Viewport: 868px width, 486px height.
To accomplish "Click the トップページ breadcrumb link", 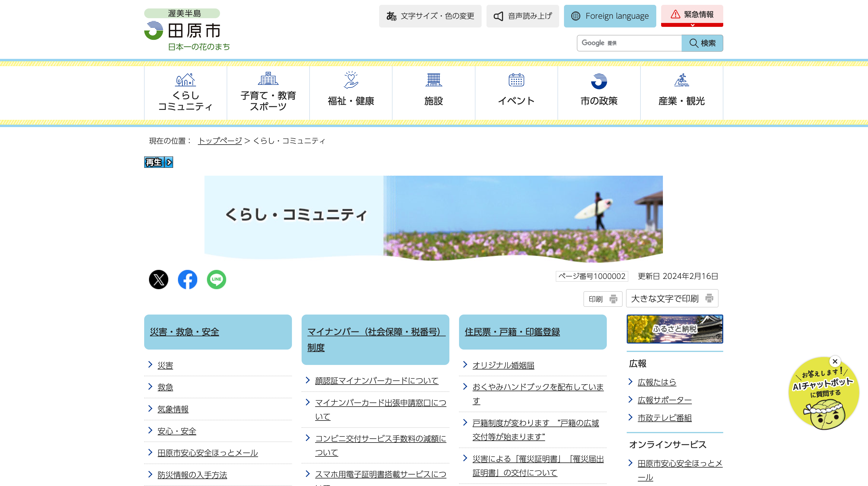I will click(220, 141).
